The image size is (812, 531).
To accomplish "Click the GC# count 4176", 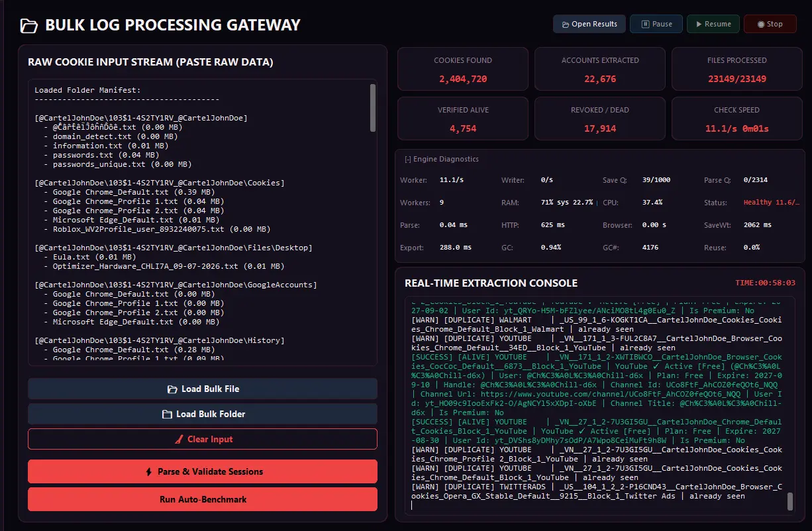I will click(650, 248).
